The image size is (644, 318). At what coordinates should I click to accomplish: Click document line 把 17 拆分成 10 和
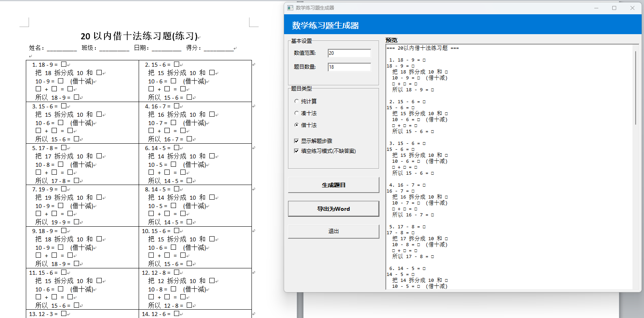68,156
